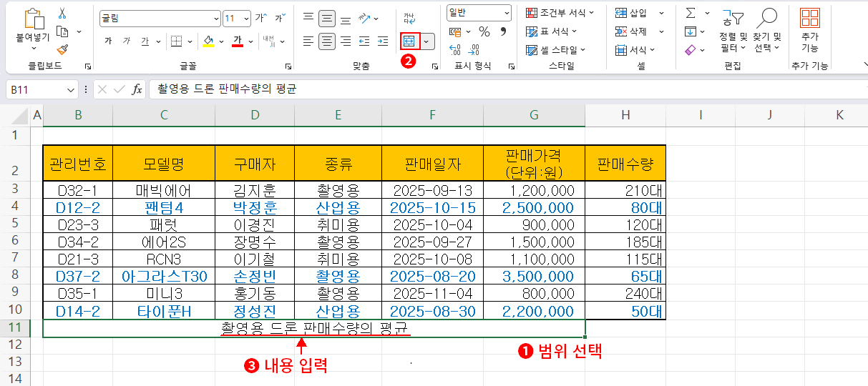Align text to top icon
This screenshot has width=868, height=386.
(308, 18)
